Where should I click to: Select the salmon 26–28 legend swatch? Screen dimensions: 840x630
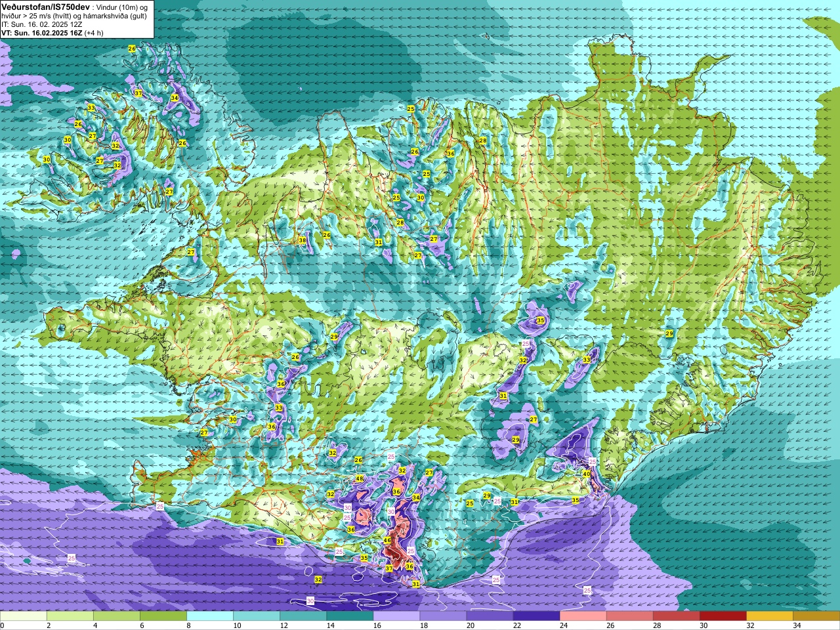click(x=629, y=616)
